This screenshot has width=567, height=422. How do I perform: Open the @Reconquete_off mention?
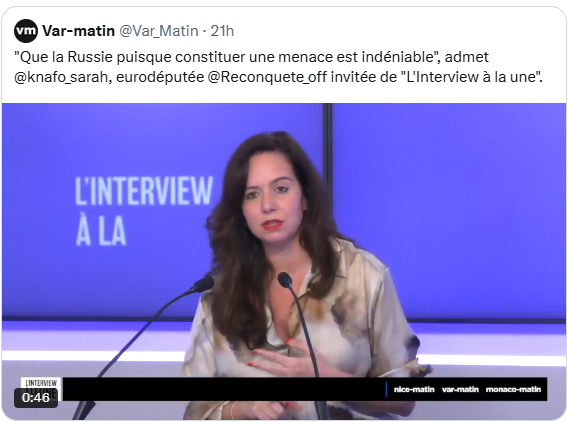click(267, 77)
